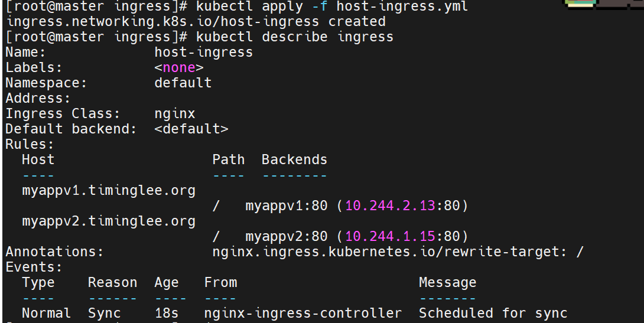
Task: Click the Default backend value '<default>'
Action: point(191,129)
